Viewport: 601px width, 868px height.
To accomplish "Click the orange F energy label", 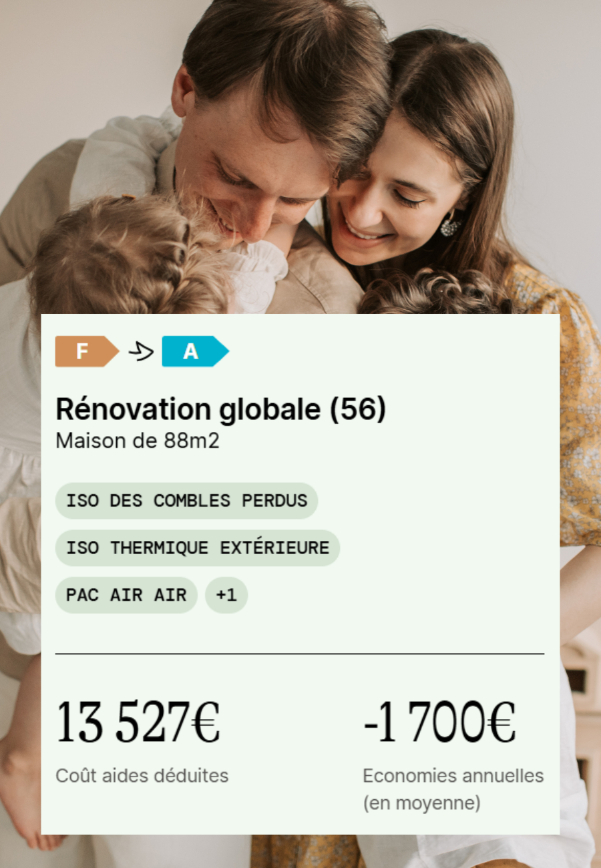I will [x=87, y=351].
